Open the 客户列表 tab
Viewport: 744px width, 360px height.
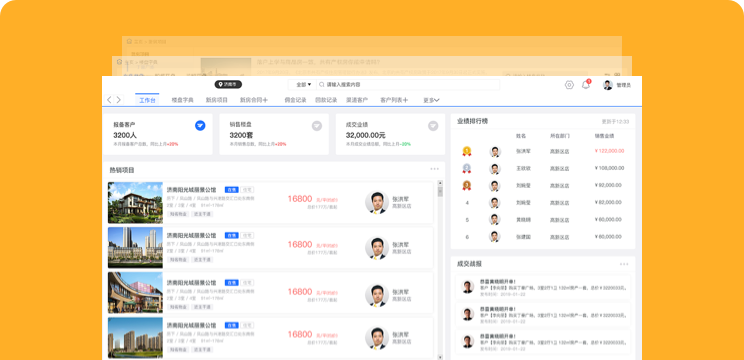coord(391,100)
